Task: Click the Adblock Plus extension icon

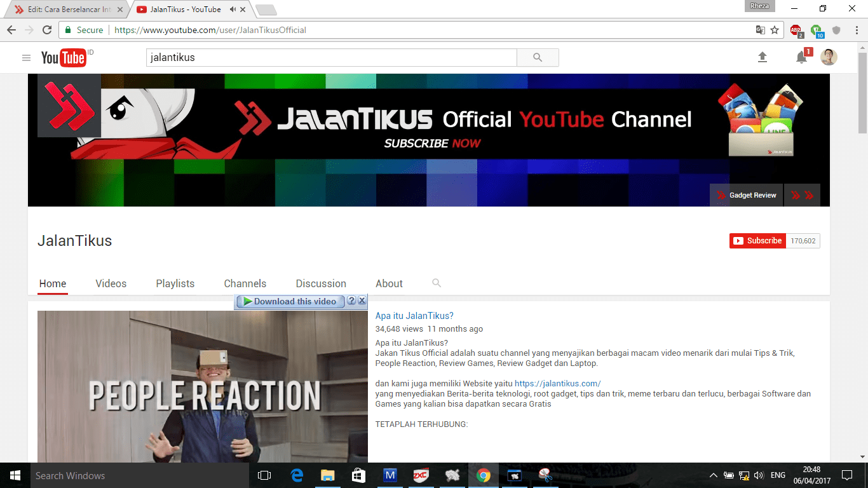Action: 796,30
